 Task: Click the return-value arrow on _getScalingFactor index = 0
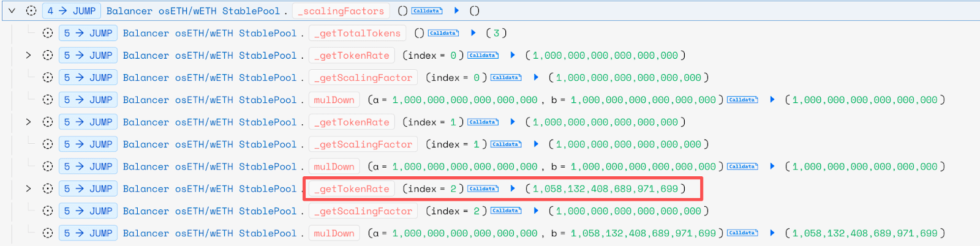point(537,78)
